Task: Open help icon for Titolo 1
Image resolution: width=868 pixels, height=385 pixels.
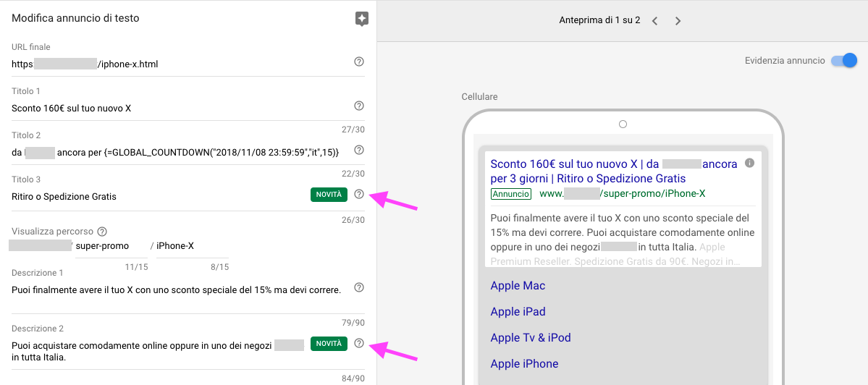Action: pos(359,106)
